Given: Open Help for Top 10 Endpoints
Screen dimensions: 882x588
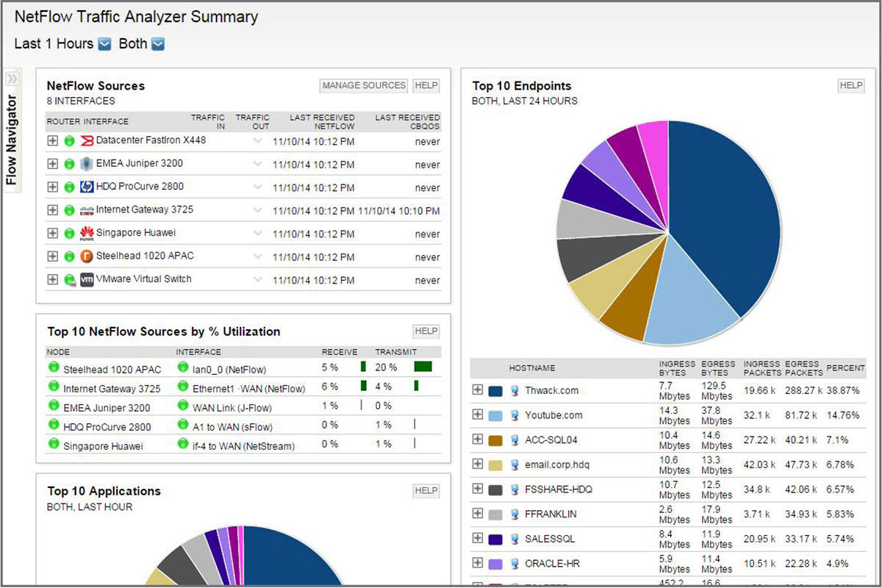Looking at the screenshot, I should [850, 86].
